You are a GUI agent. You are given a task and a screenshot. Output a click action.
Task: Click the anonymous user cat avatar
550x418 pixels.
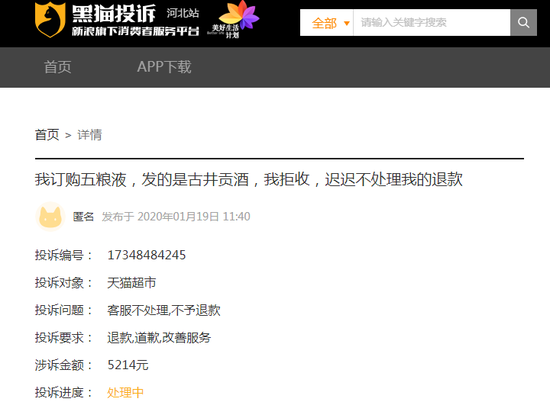(50, 216)
